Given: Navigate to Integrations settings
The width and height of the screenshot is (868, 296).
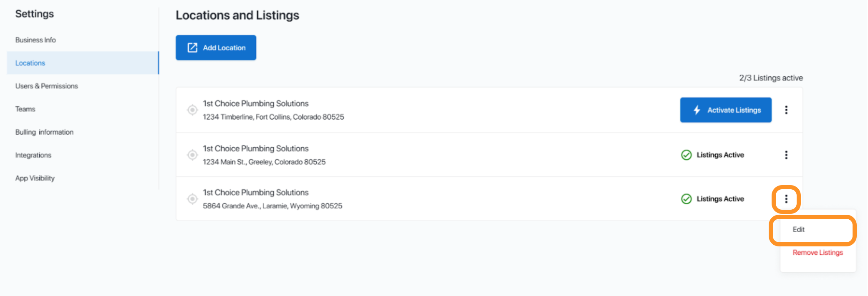Looking at the screenshot, I should 33,155.
